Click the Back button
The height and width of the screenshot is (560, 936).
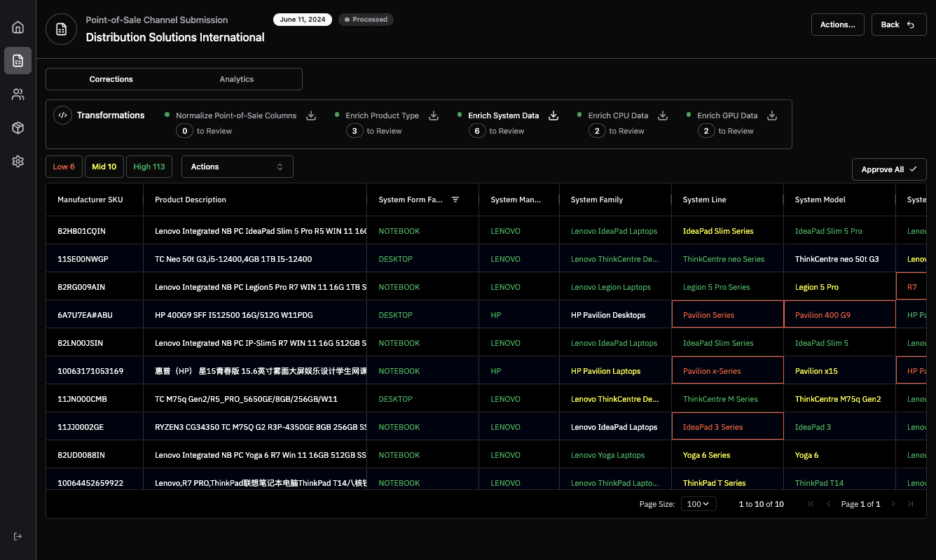[899, 24]
